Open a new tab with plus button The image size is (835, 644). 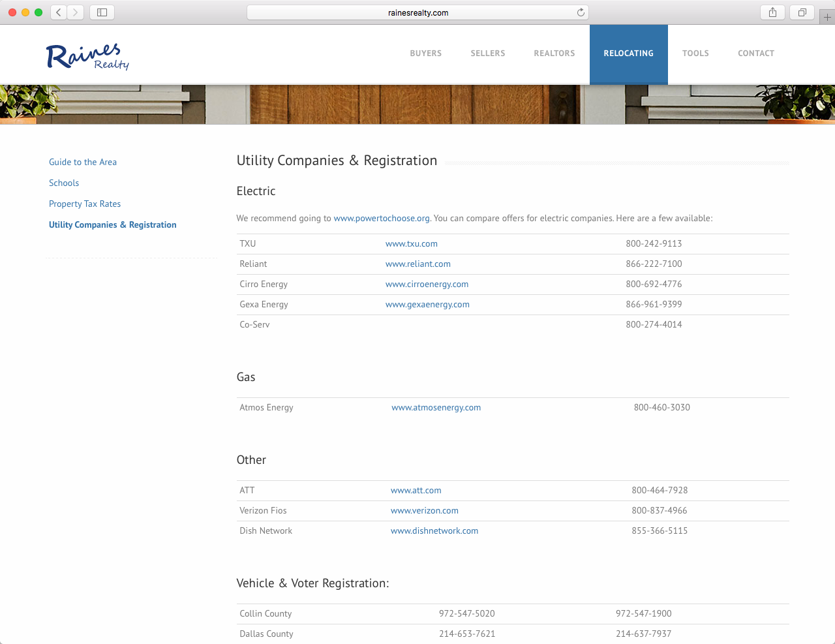pos(827,17)
